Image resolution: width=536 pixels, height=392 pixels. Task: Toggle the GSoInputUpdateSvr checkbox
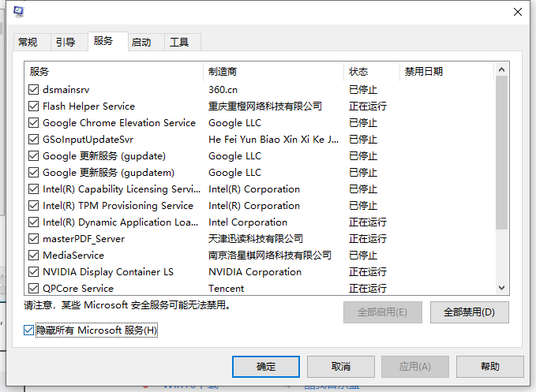[x=33, y=140]
